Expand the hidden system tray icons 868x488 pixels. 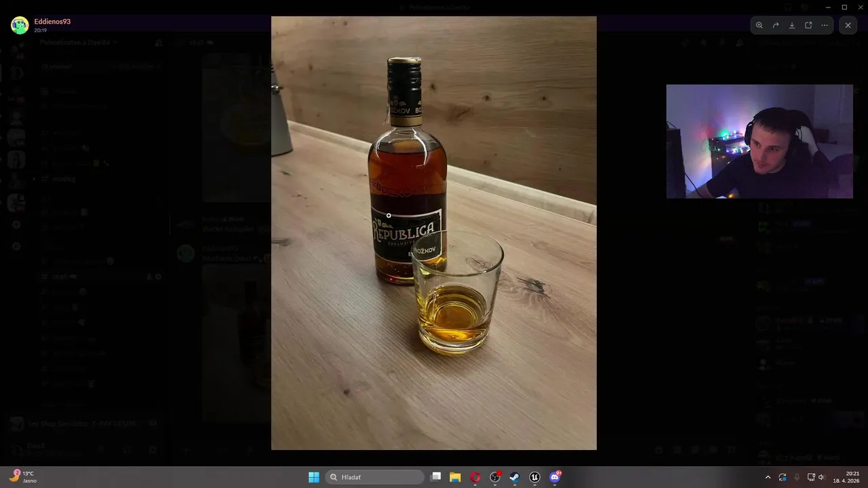(768, 477)
